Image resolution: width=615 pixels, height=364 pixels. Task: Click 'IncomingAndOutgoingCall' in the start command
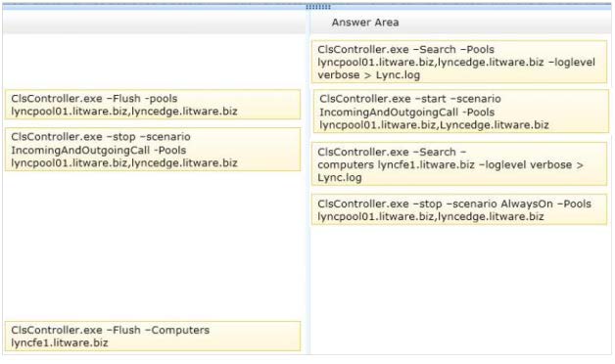pos(389,113)
